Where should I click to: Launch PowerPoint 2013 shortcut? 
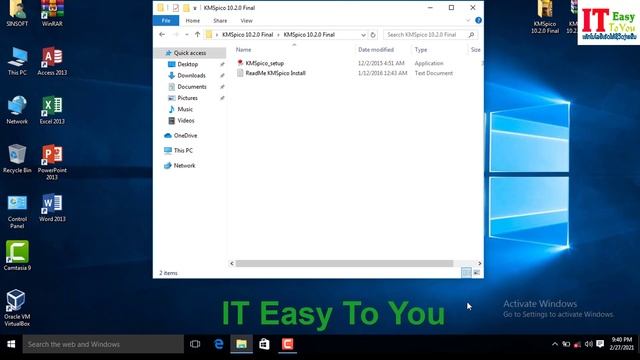(52, 162)
